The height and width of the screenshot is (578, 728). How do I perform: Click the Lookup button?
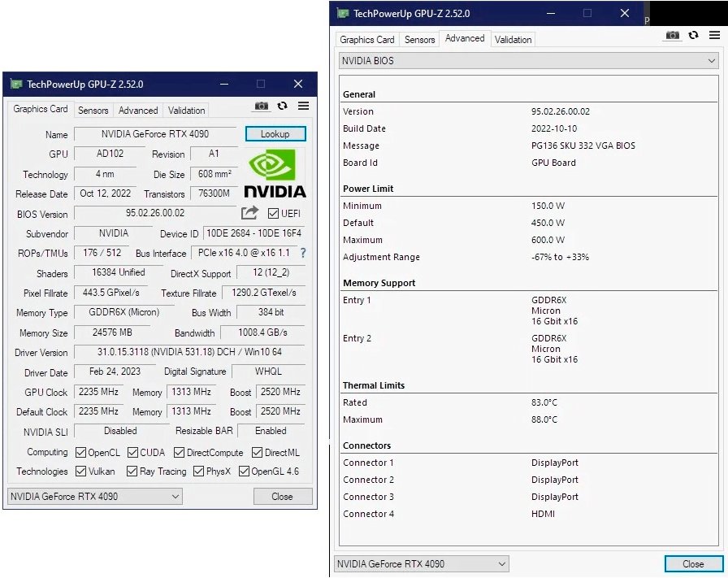275,134
